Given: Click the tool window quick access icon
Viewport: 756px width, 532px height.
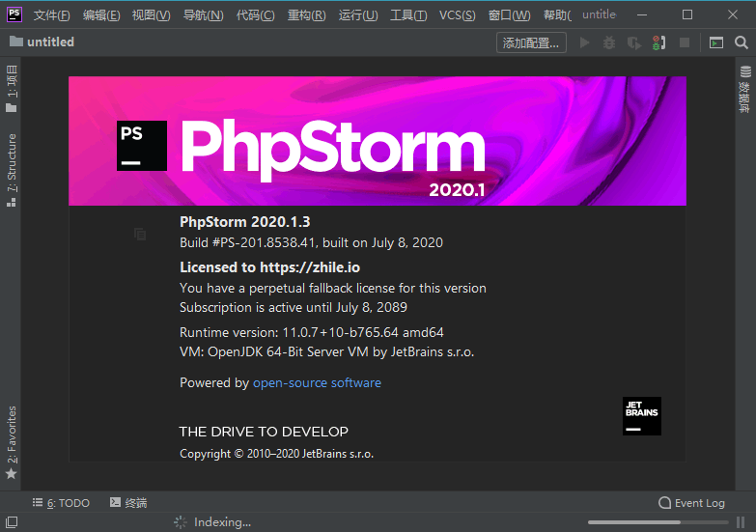Looking at the screenshot, I should pos(12,522).
